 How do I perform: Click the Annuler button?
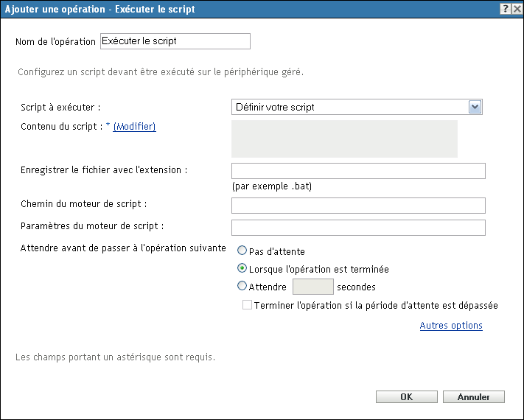point(474,397)
